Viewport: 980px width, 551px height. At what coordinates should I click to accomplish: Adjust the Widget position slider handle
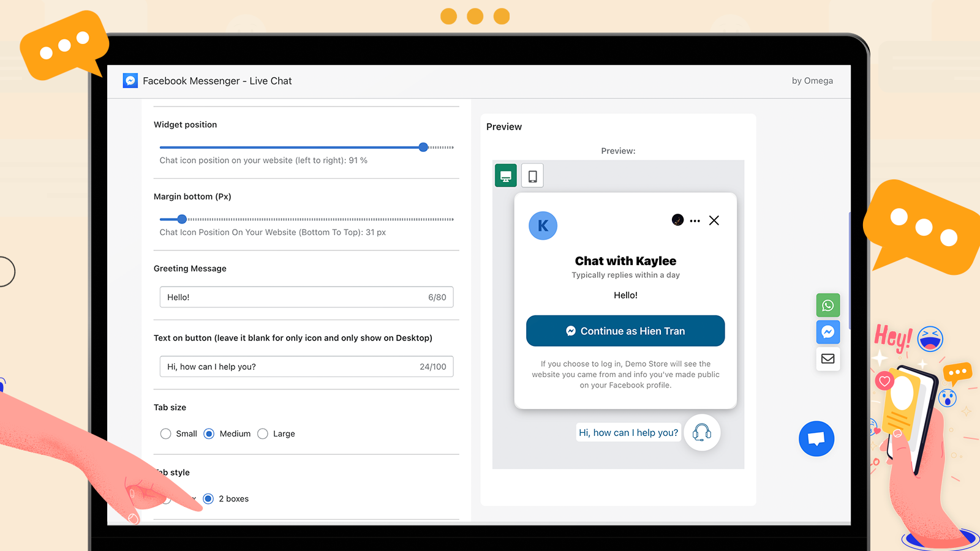[x=423, y=148]
